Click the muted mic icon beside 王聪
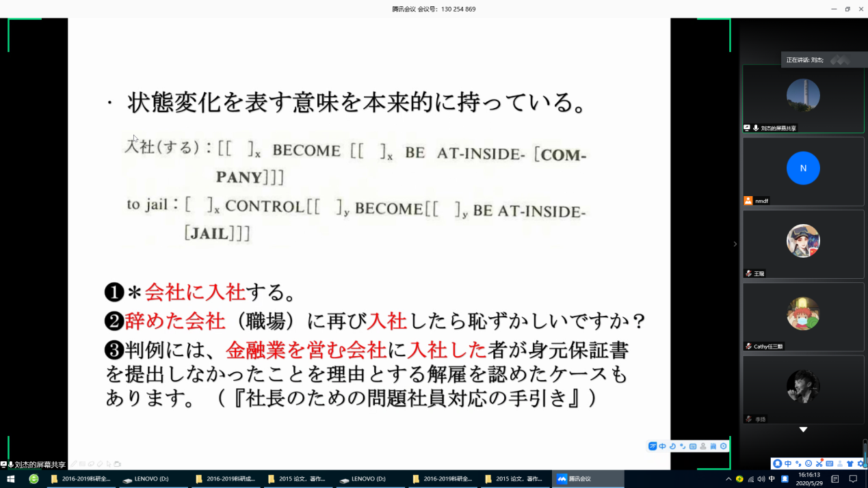The width and height of the screenshot is (868, 488). coord(748,273)
